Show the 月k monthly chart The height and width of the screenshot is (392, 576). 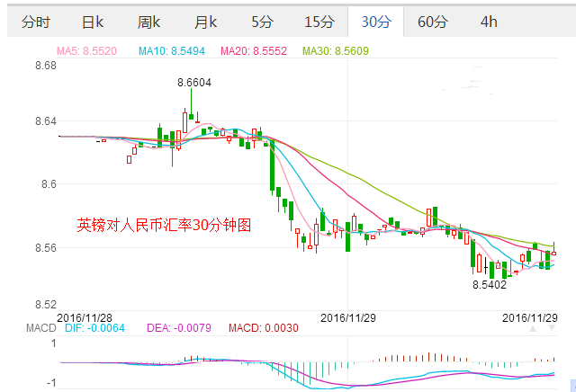pyautogui.click(x=206, y=22)
